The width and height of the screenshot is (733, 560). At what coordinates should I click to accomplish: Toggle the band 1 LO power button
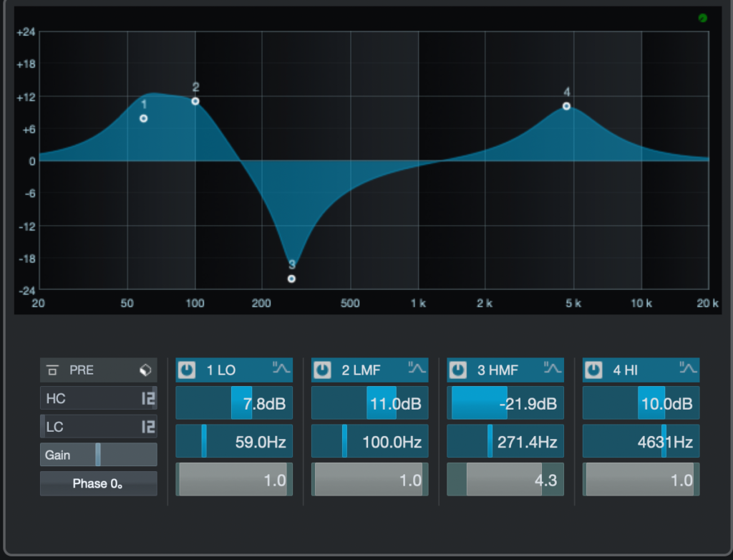tap(187, 370)
